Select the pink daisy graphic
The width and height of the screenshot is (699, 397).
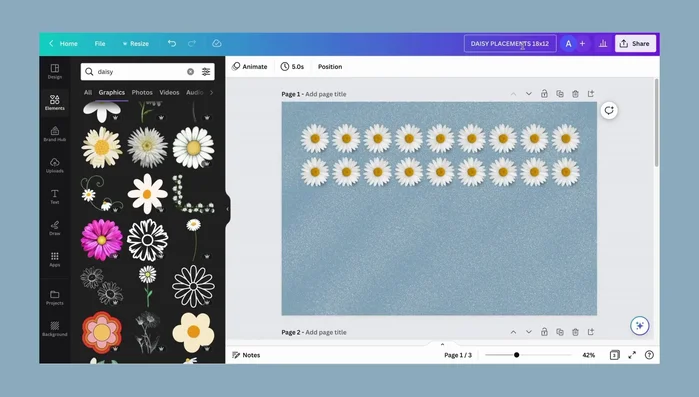coord(102,240)
